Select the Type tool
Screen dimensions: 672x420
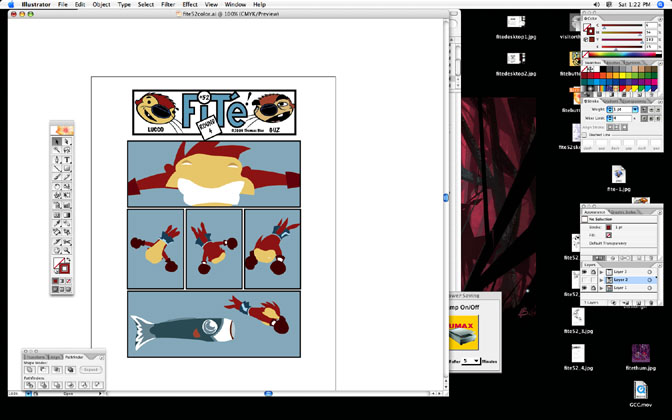(x=67, y=159)
